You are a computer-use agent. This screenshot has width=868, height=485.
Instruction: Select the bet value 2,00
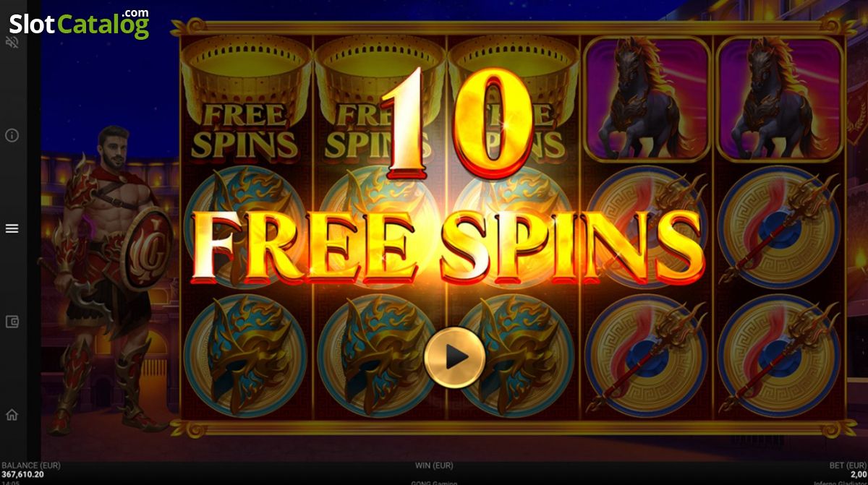856,476
